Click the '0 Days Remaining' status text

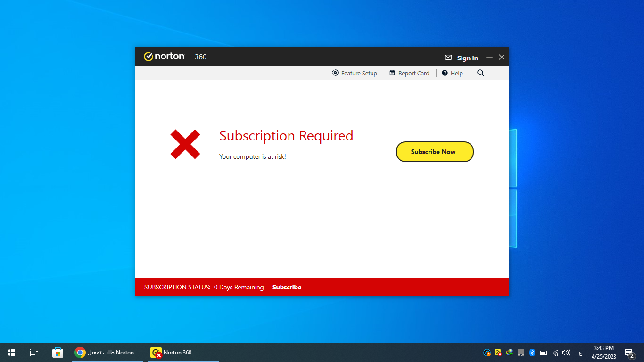point(239,287)
